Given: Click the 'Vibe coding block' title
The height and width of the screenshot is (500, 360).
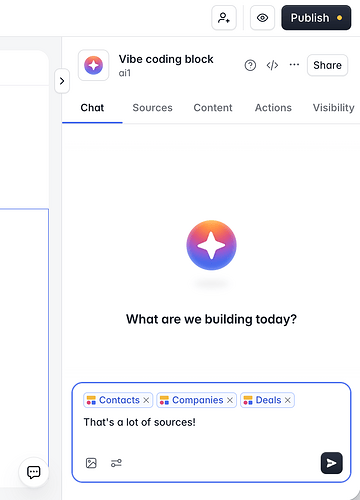Looking at the screenshot, I should tap(166, 59).
